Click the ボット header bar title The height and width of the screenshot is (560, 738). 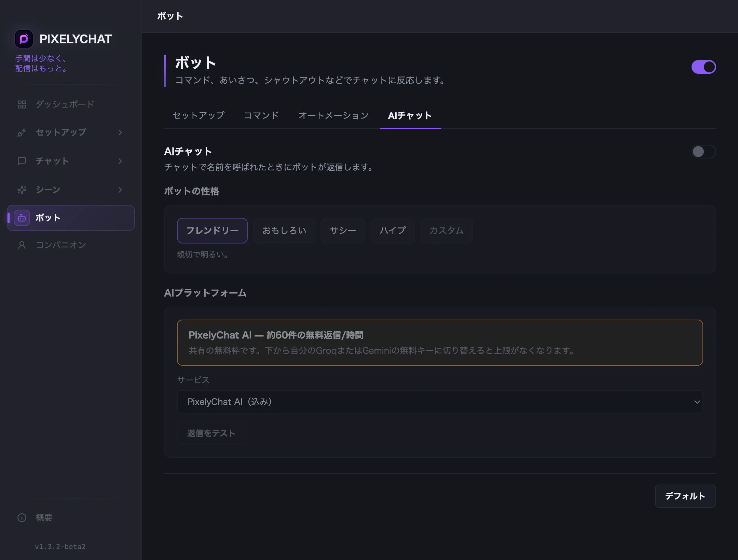click(x=170, y=16)
